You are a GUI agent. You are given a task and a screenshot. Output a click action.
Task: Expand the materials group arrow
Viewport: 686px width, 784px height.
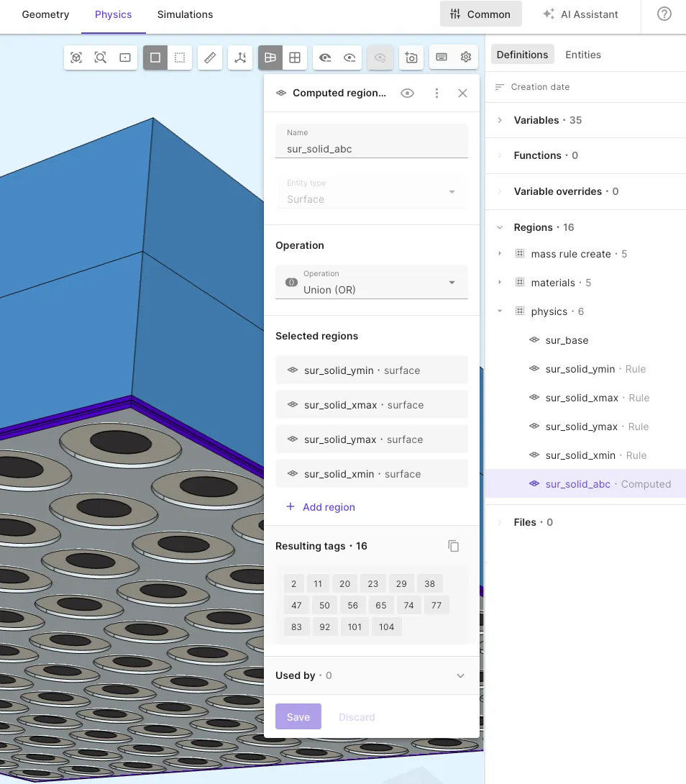[x=500, y=283]
